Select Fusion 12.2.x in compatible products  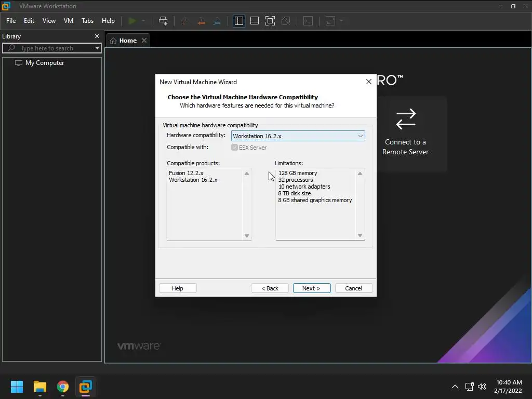pyautogui.click(x=186, y=173)
